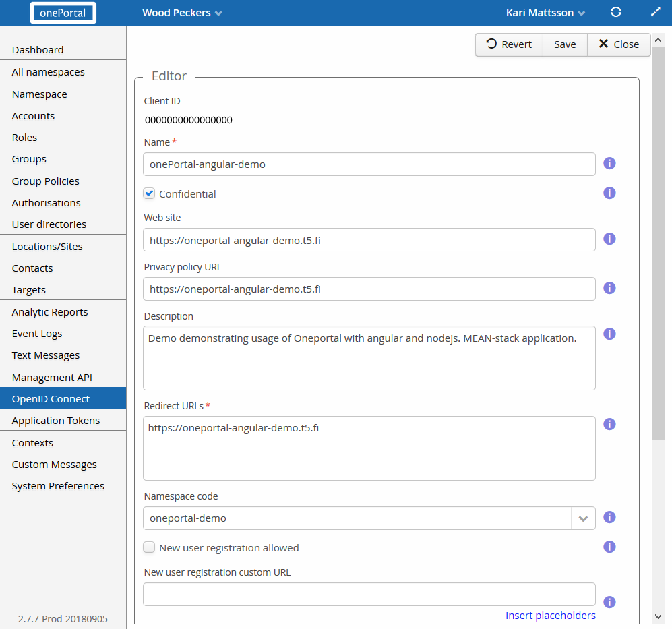This screenshot has width=672, height=629.
Task: Open info icon beside Web site field
Action: (609, 239)
